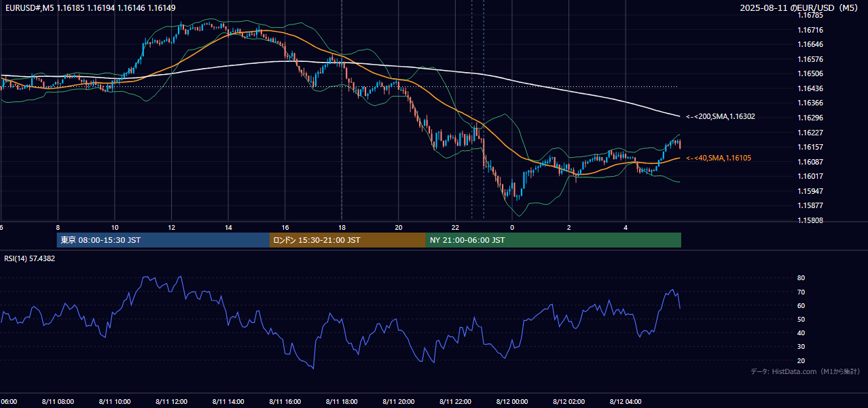Click hour label 18 on price chart axis

342,228
